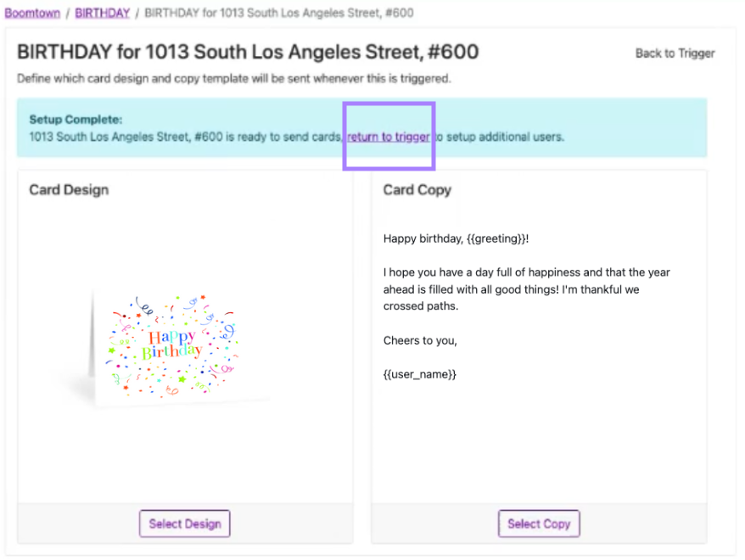Image resolution: width=745 pixels, height=560 pixels.
Task: Click the page title heading for #600
Action: (x=248, y=53)
